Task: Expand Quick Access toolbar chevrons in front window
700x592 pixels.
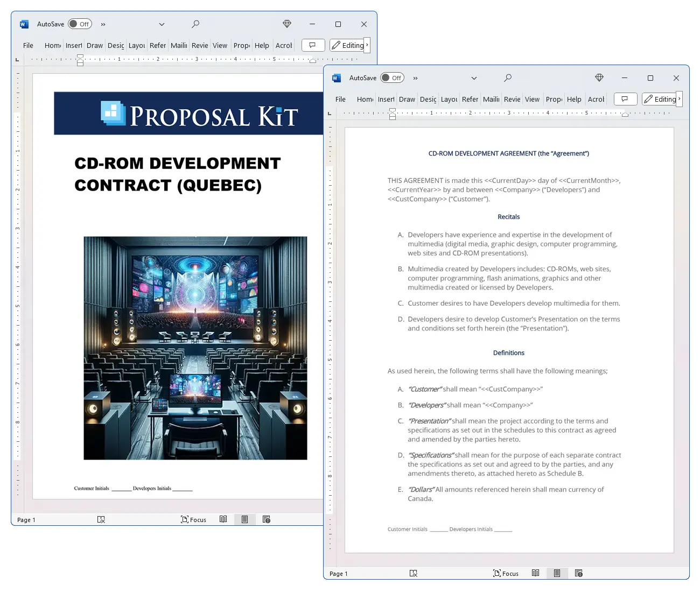Action: point(415,78)
